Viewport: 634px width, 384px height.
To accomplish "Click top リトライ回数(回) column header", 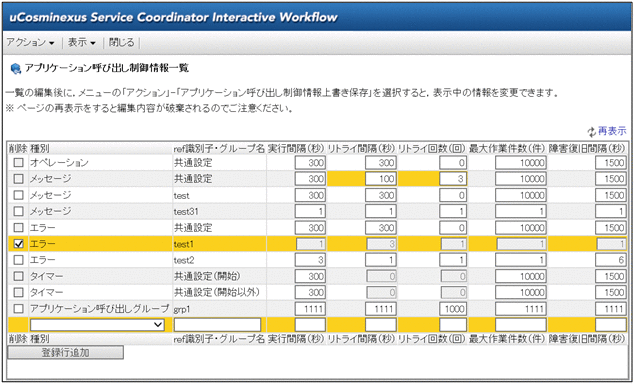I will [433, 148].
